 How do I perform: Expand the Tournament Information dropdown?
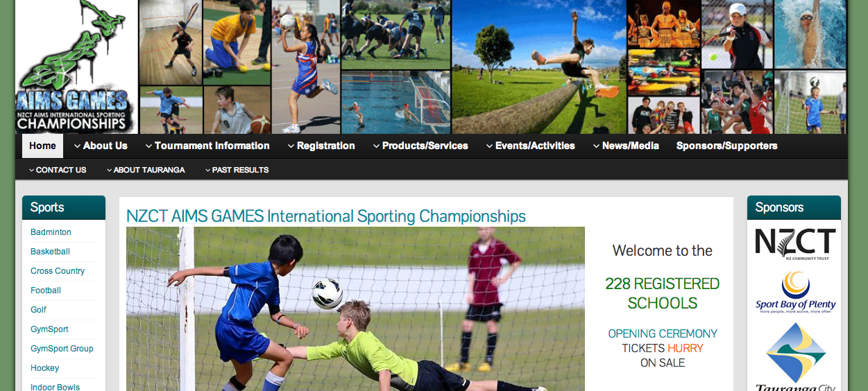click(x=207, y=146)
